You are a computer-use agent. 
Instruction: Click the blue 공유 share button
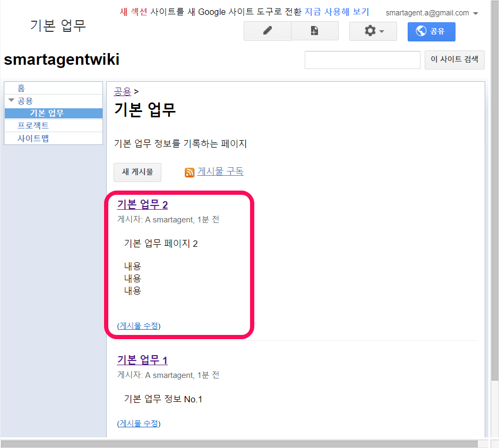(431, 31)
